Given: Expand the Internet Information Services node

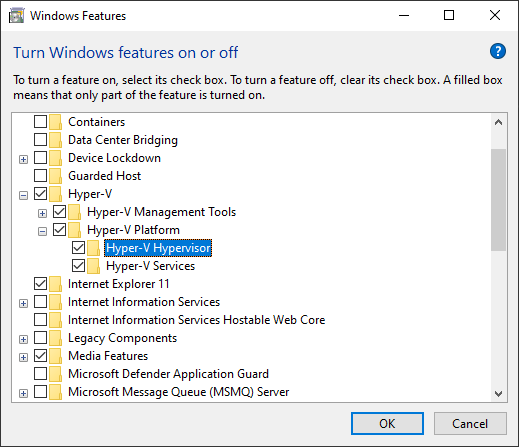Looking at the screenshot, I should click(x=23, y=303).
